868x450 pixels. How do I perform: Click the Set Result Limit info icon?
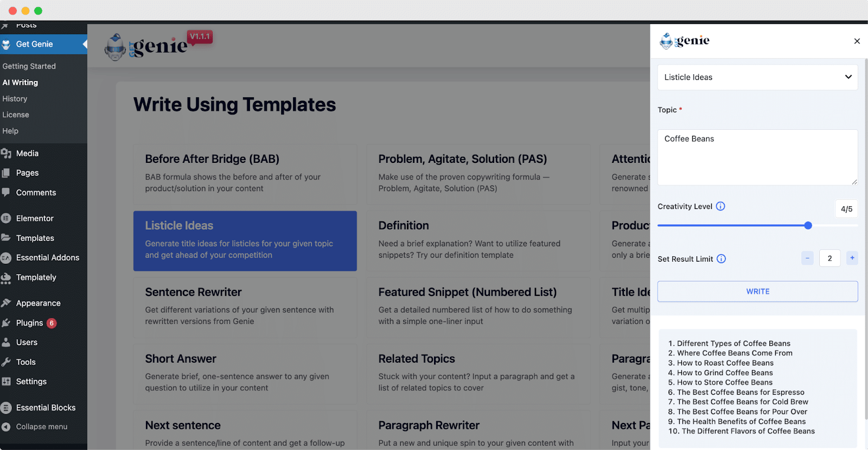pos(721,259)
